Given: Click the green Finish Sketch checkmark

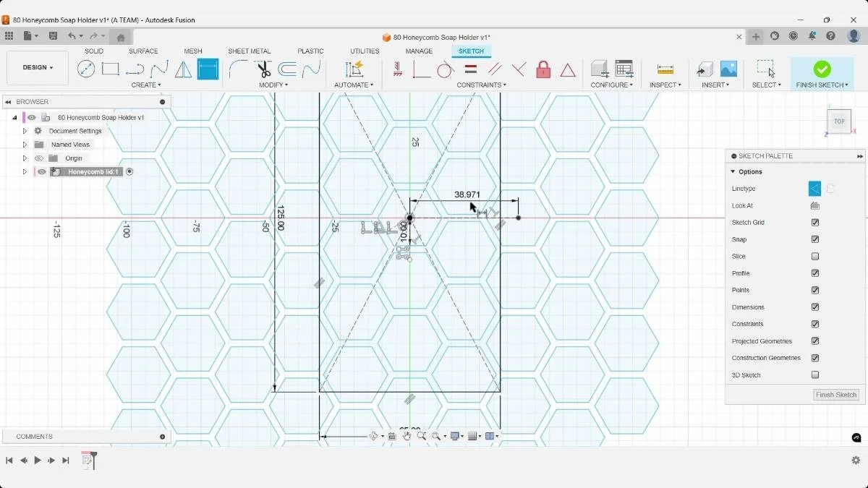Looking at the screenshot, I should click(x=822, y=69).
